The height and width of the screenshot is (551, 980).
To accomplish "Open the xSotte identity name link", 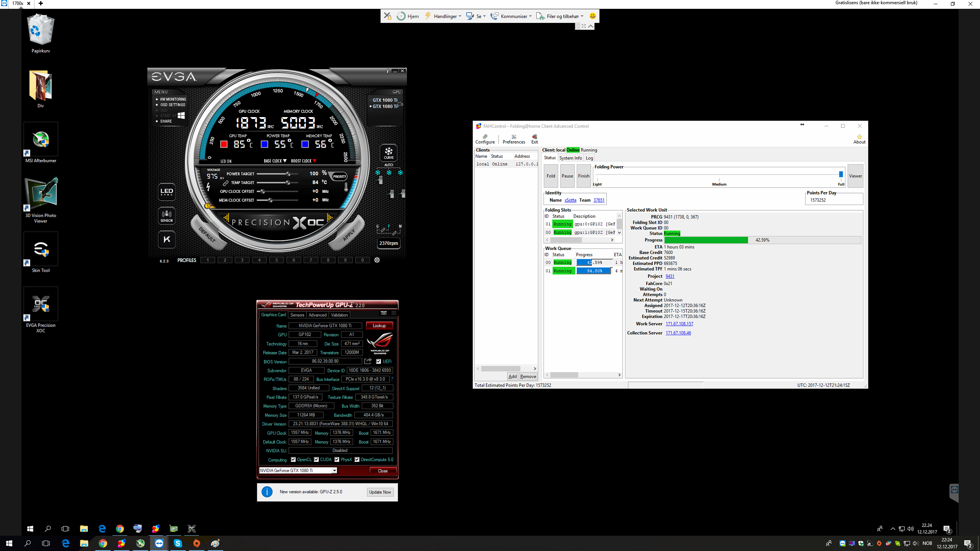I will click(x=570, y=200).
